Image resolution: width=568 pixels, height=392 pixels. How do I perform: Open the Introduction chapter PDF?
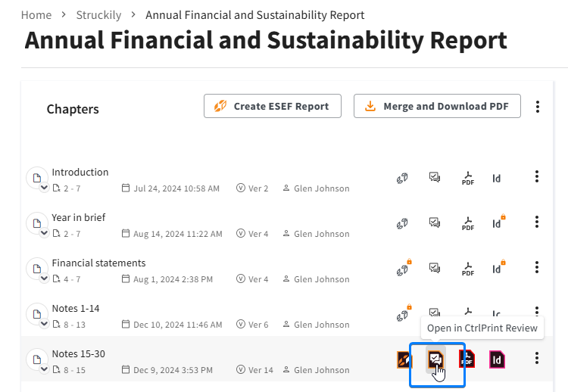(468, 179)
